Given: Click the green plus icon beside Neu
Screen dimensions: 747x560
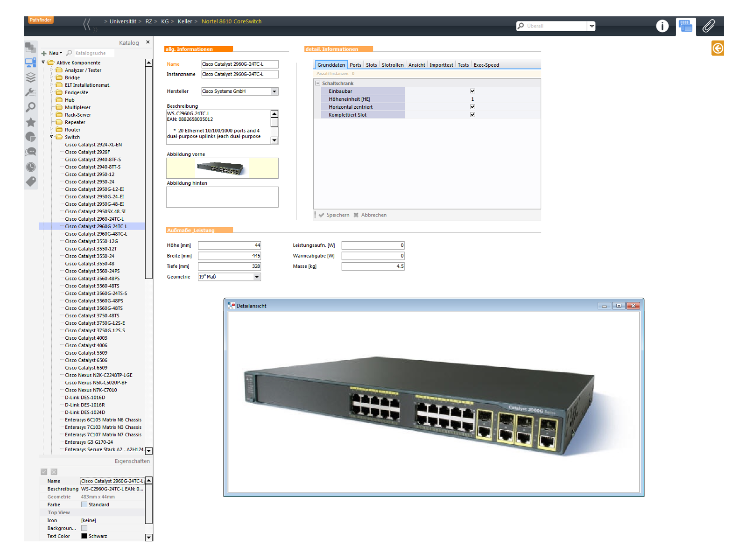Looking at the screenshot, I should 44,53.
